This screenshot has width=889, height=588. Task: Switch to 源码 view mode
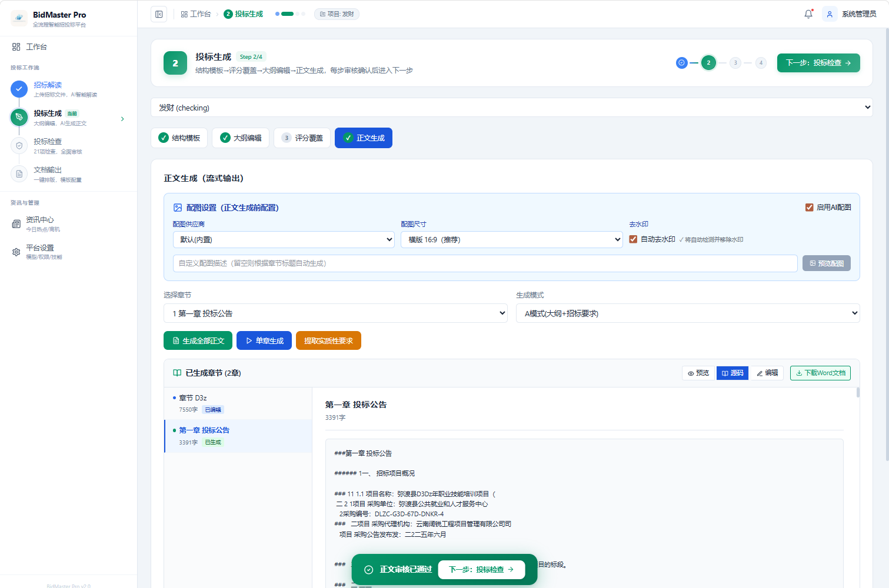[732, 373]
